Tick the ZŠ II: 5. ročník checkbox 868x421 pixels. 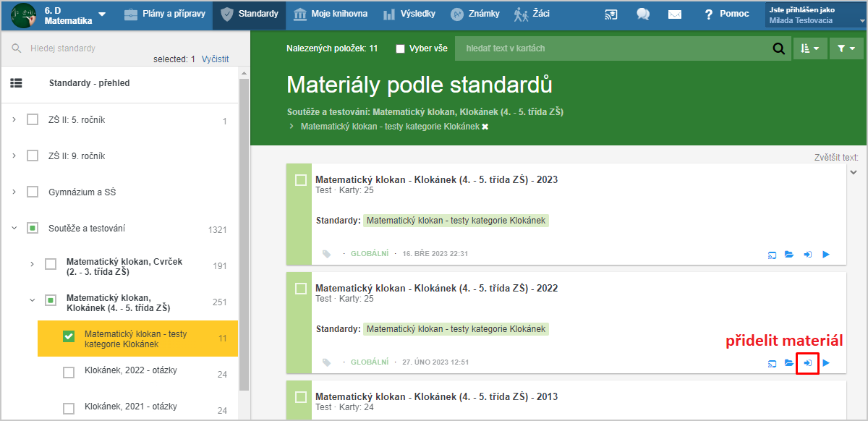[x=33, y=119]
